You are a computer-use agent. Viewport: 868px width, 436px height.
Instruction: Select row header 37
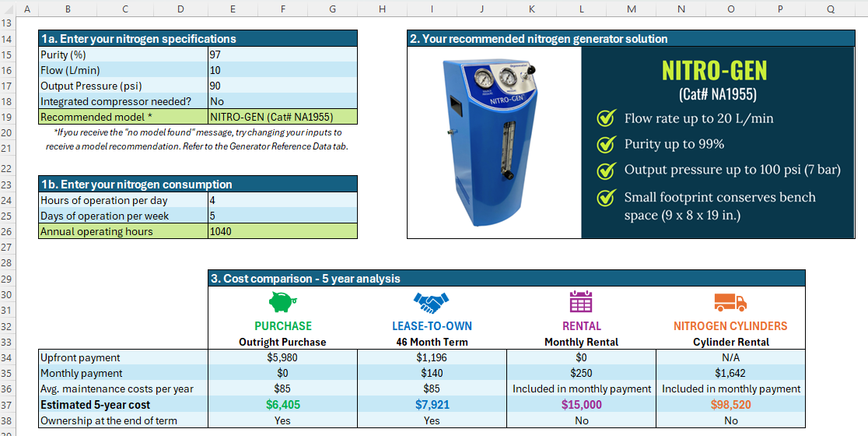tap(7, 404)
